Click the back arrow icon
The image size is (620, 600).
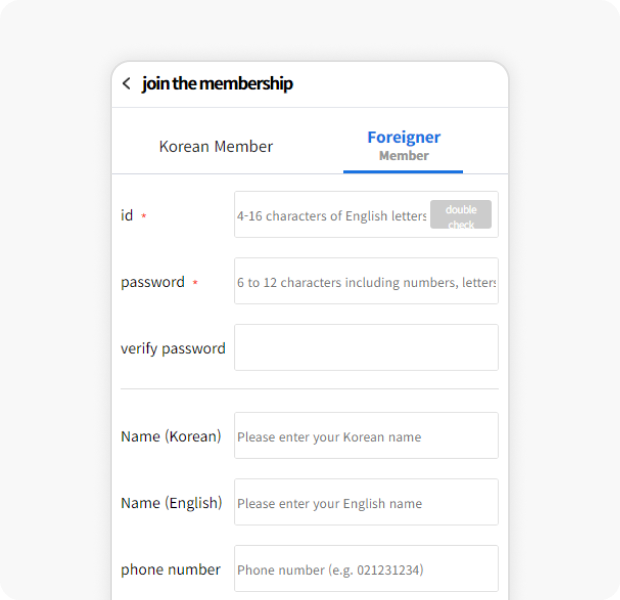pos(126,84)
